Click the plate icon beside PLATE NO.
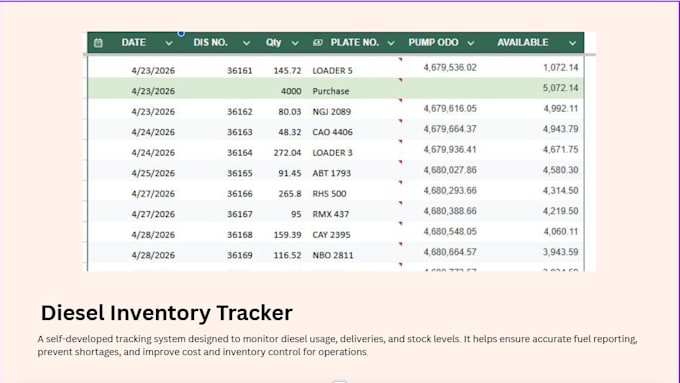 click(318, 43)
